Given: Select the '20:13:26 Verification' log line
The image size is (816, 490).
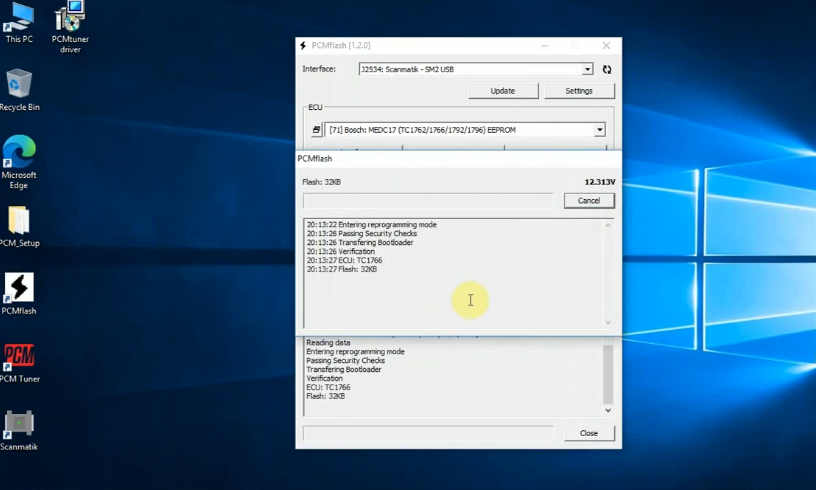Looking at the screenshot, I should 340,251.
